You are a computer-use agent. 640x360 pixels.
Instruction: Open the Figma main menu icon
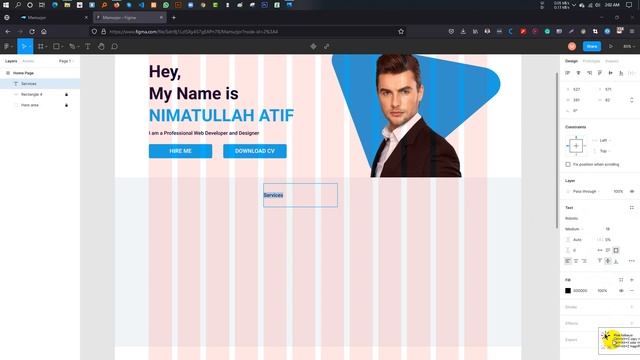(7, 47)
